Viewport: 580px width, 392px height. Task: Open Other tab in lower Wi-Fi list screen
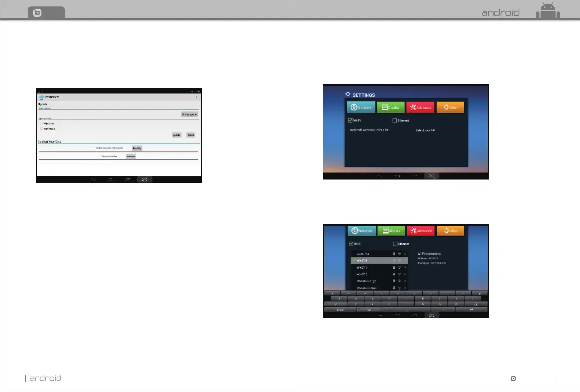pos(450,231)
